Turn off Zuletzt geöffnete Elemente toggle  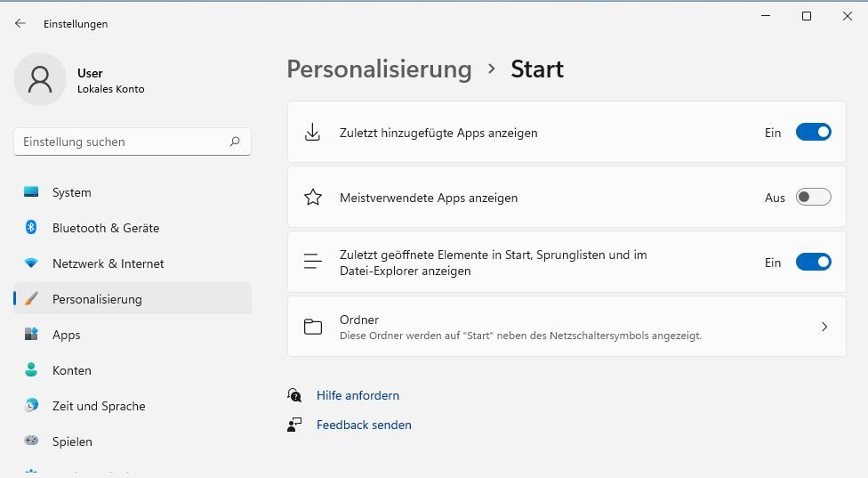coord(813,263)
